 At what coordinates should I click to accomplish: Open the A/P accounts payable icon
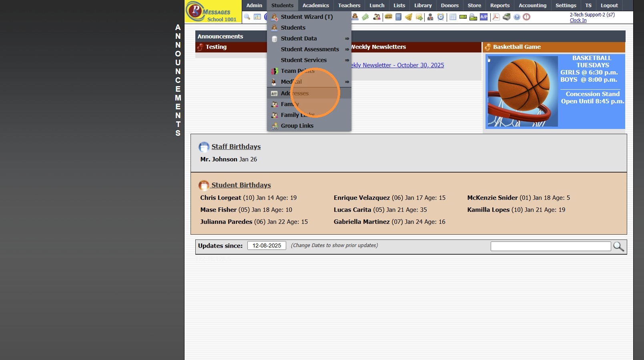point(484,17)
